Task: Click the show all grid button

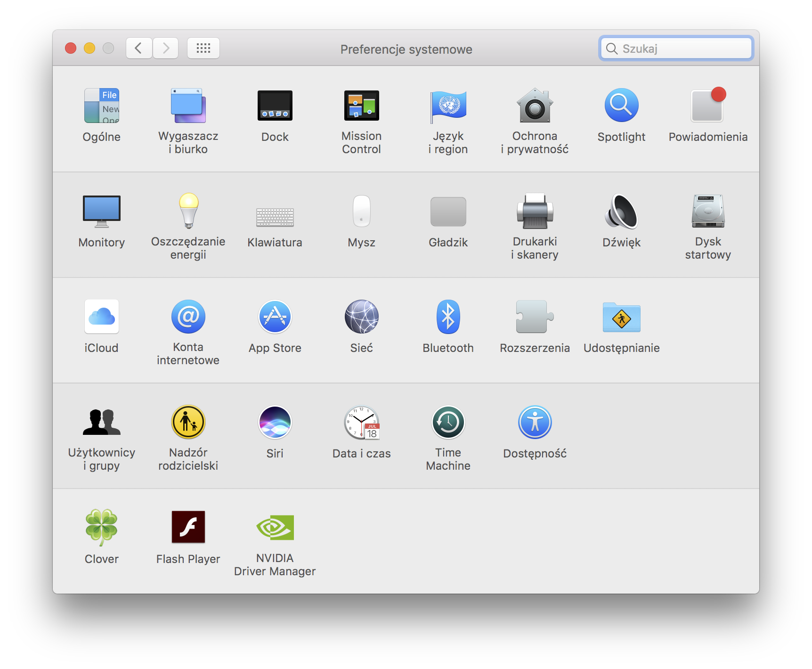Action: [x=203, y=48]
